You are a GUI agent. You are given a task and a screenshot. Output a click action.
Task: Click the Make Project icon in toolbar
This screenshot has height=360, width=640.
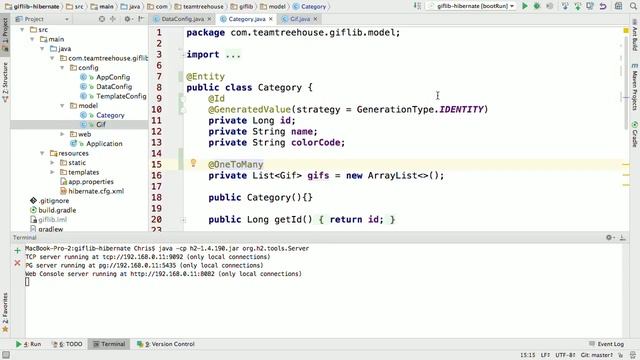coord(417,6)
